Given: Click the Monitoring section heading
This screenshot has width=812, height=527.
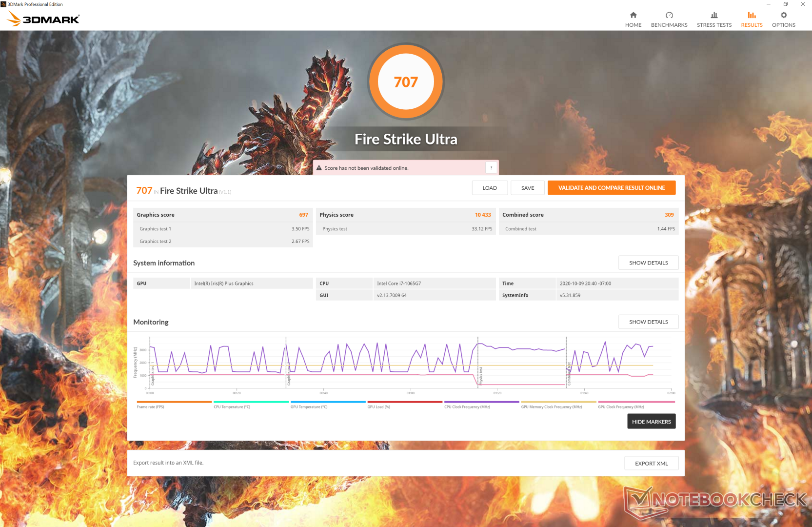Looking at the screenshot, I should [151, 322].
